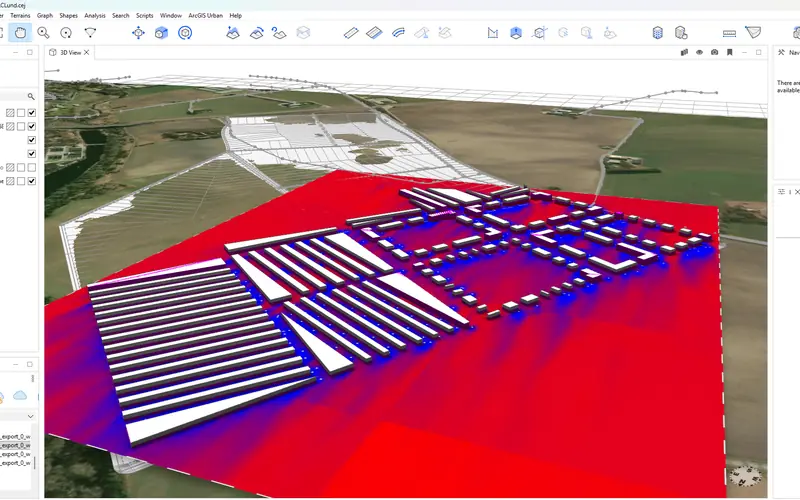Maximize the lower-left file panel
This screenshot has width=800, height=500.
click(30, 364)
